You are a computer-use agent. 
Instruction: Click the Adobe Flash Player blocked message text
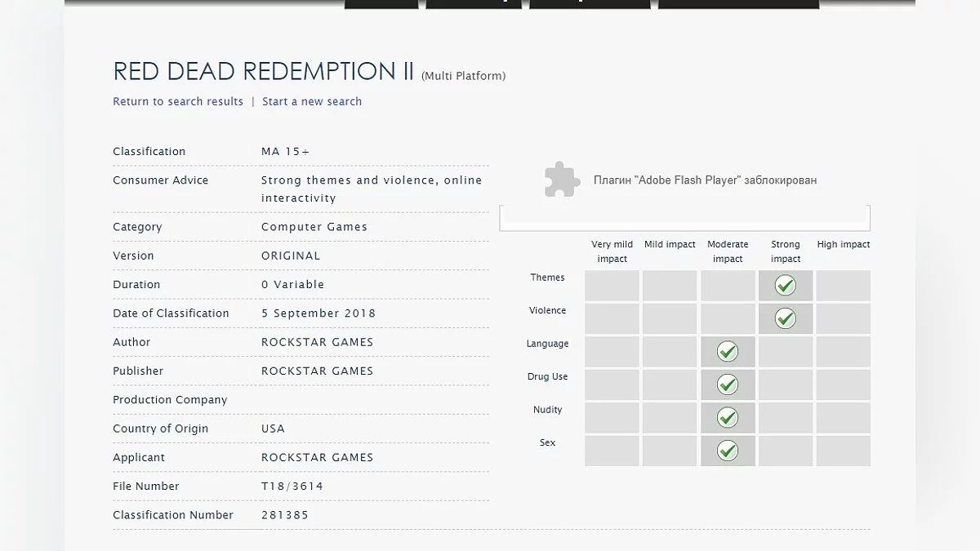[x=705, y=180]
